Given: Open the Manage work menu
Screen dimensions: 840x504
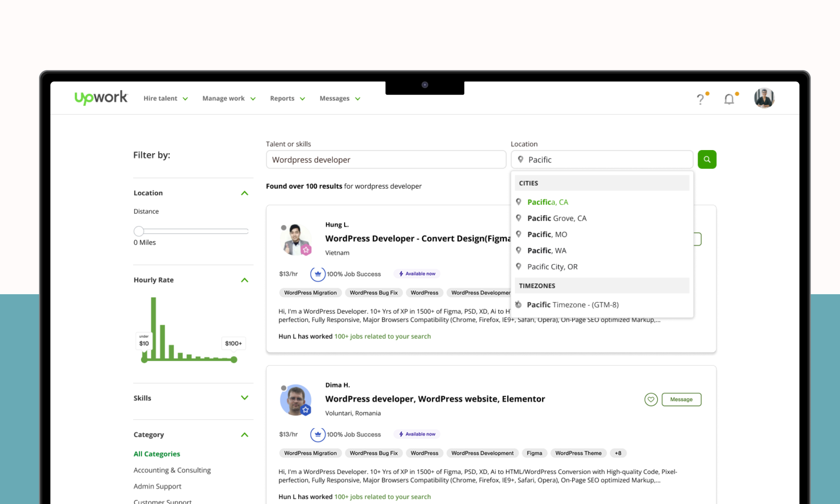Looking at the screenshot, I should 229,98.
